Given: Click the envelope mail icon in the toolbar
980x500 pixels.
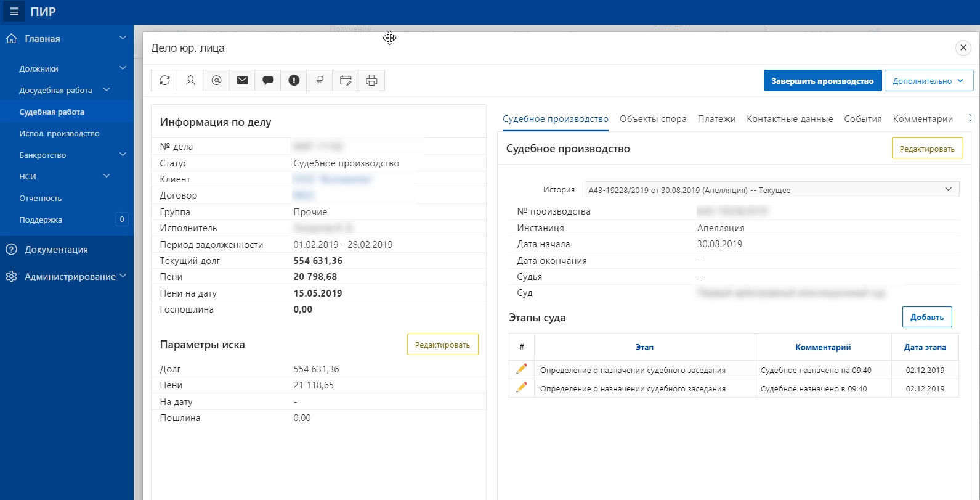Looking at the screenshot, I should (242, 80).
